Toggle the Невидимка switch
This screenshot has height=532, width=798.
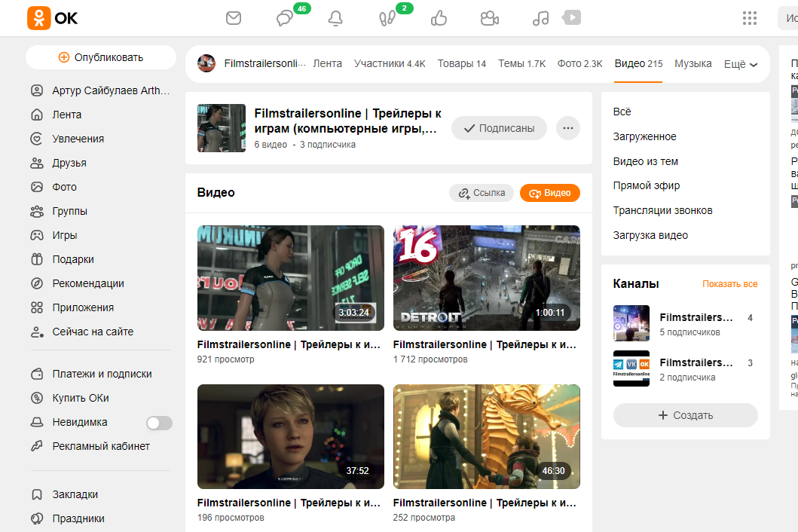(x=159, y=423)
